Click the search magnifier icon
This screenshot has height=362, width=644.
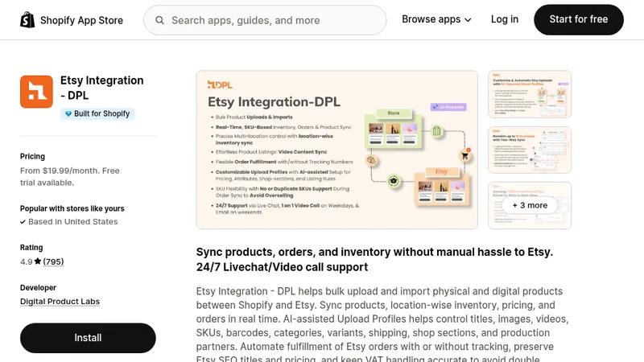(x=159, y=20)
